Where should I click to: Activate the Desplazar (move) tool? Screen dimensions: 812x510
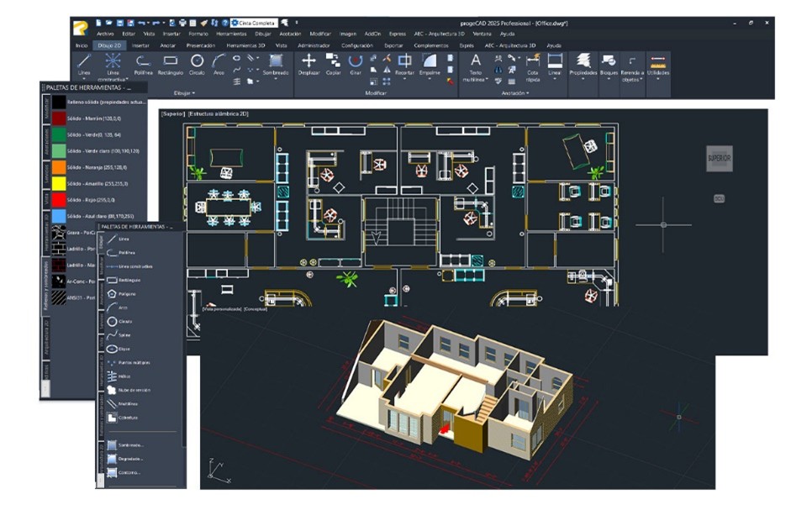[308, 64]
